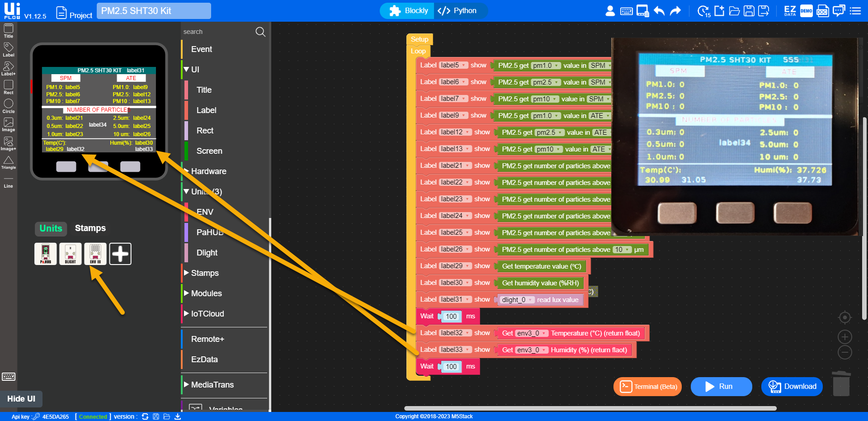This screenshot has height=421, width=868.
Task: Switch to Python code mode
Action: click(458, 11)
